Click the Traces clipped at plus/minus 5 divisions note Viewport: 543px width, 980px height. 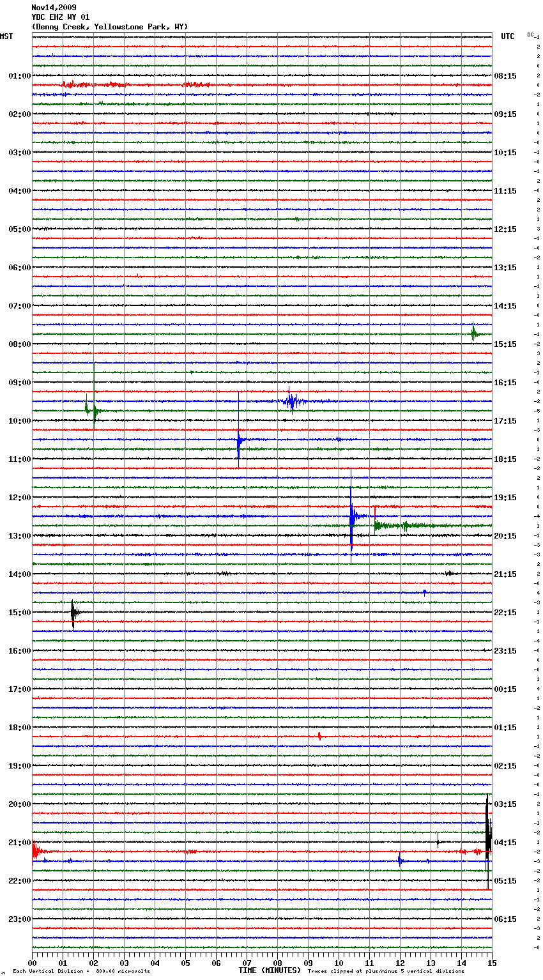tap(386, 972)
